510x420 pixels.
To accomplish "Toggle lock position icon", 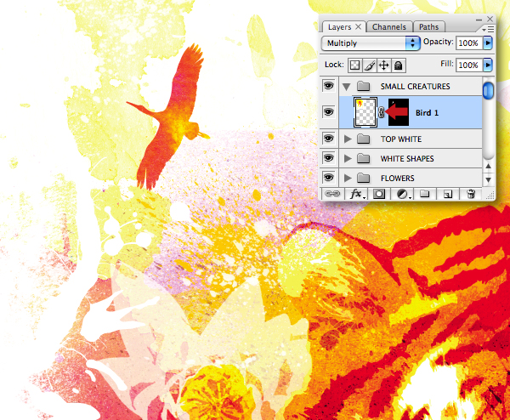I will tap(384, 65).
